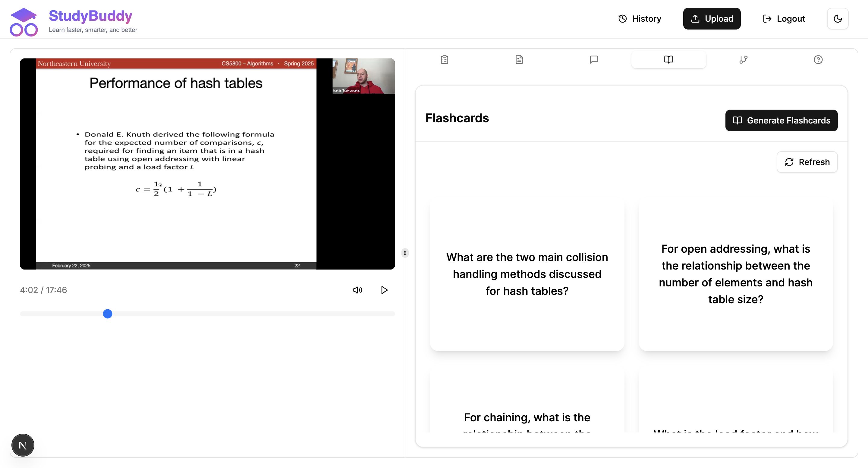The image size is (868, 468).
Task: Click the StudyBuddy graduation cap logo
Action: [x=24, y=22]
